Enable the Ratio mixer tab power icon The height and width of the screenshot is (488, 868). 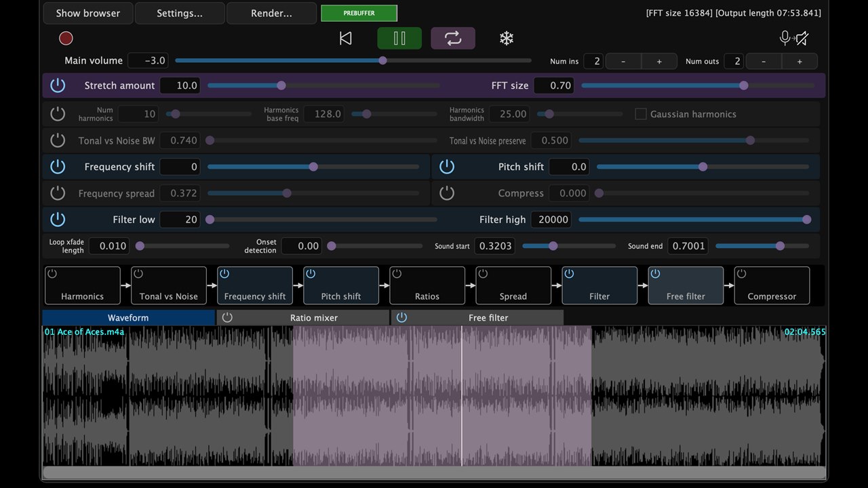pos(227,317)
